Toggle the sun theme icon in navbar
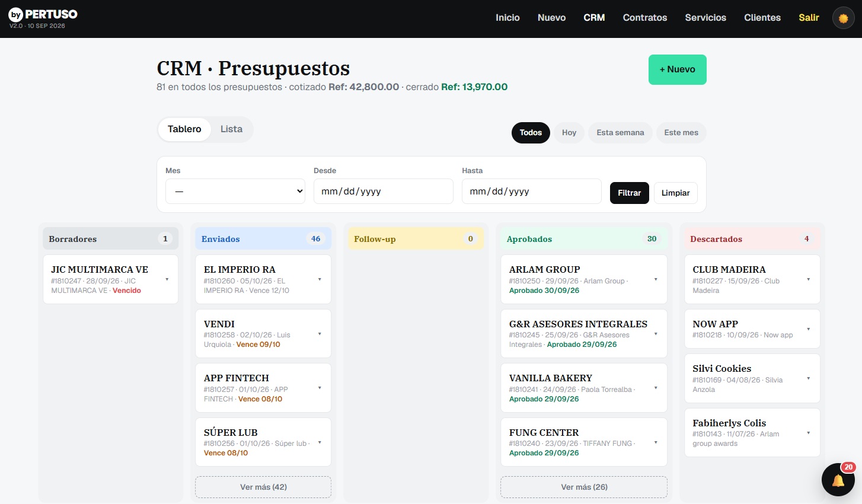Viewport: 862px width, 504px height. (x=843, y=18)
